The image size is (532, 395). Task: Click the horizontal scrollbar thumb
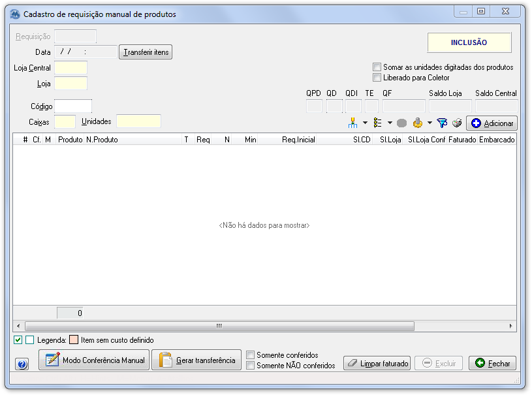[219, 326]
